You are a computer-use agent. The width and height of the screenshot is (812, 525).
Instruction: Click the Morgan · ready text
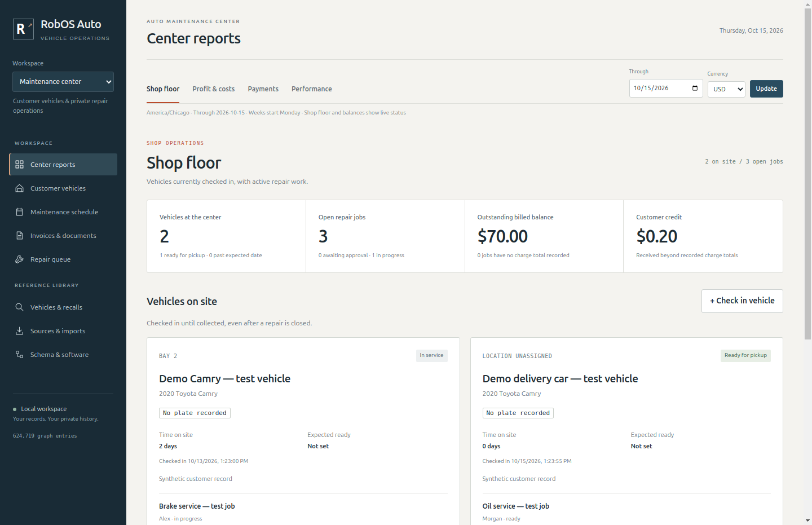point(501,519)
